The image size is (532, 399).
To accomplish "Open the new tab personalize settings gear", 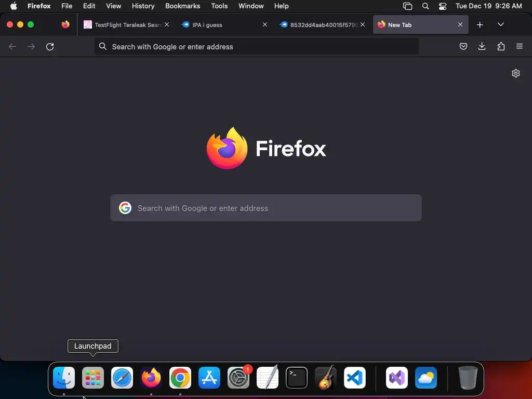I will pos(516,73).
